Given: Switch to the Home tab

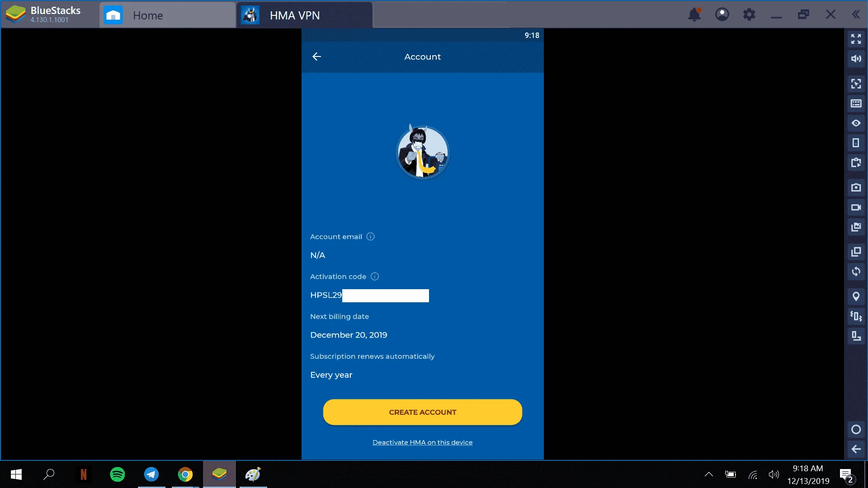Looking at the screenshot, I should pyautogui.click(x=168, y=15).
